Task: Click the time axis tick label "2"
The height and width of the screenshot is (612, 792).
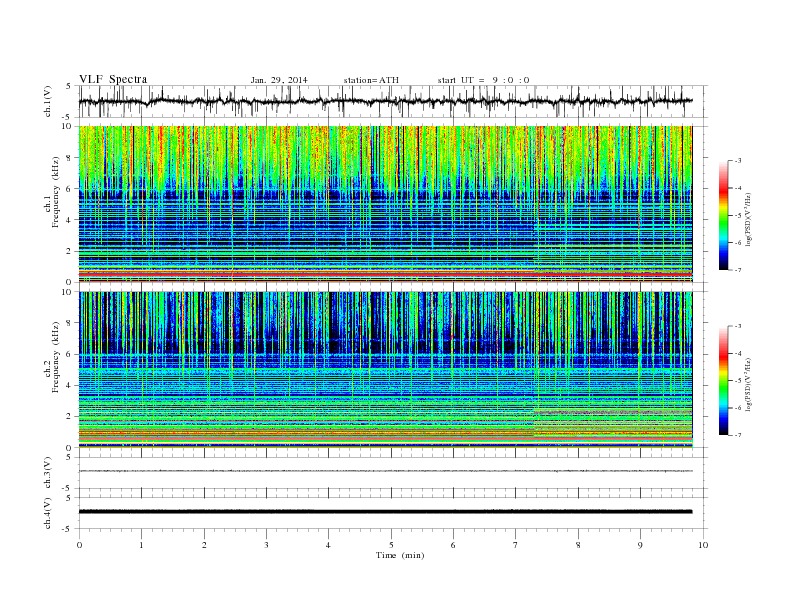Action: (x=204, y=545)
